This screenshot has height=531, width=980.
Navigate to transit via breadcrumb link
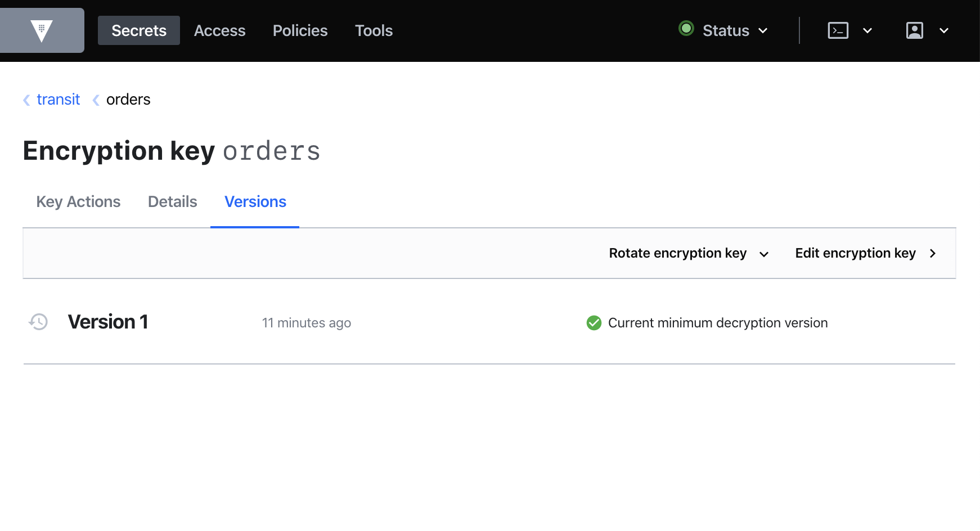coord(58,99)
